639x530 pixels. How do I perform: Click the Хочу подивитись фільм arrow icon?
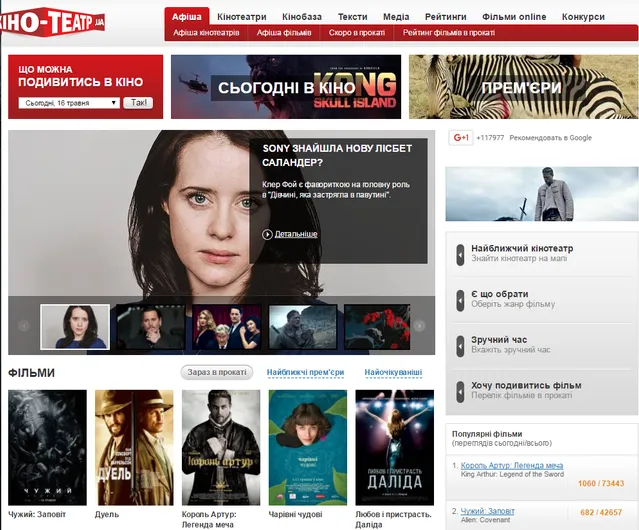460,390
